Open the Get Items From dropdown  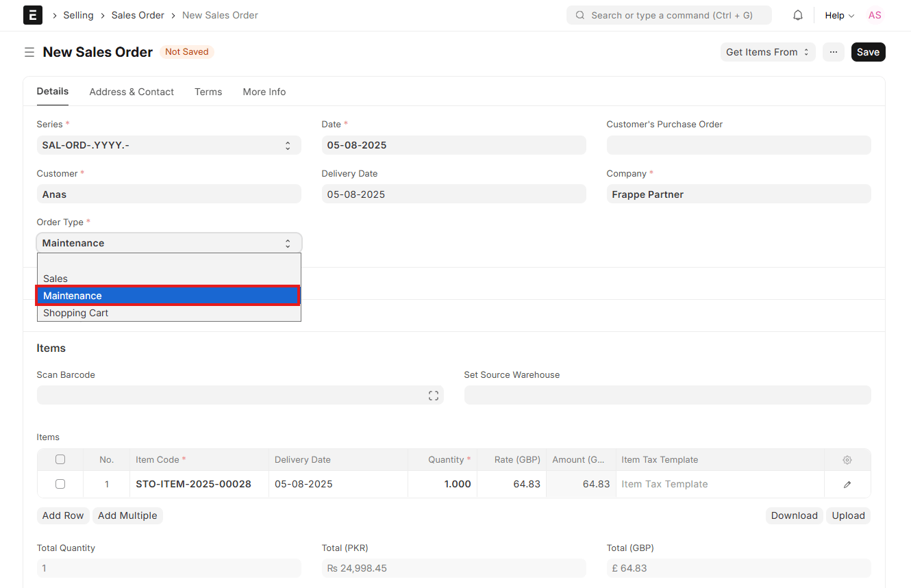click(x=768, y=52)
